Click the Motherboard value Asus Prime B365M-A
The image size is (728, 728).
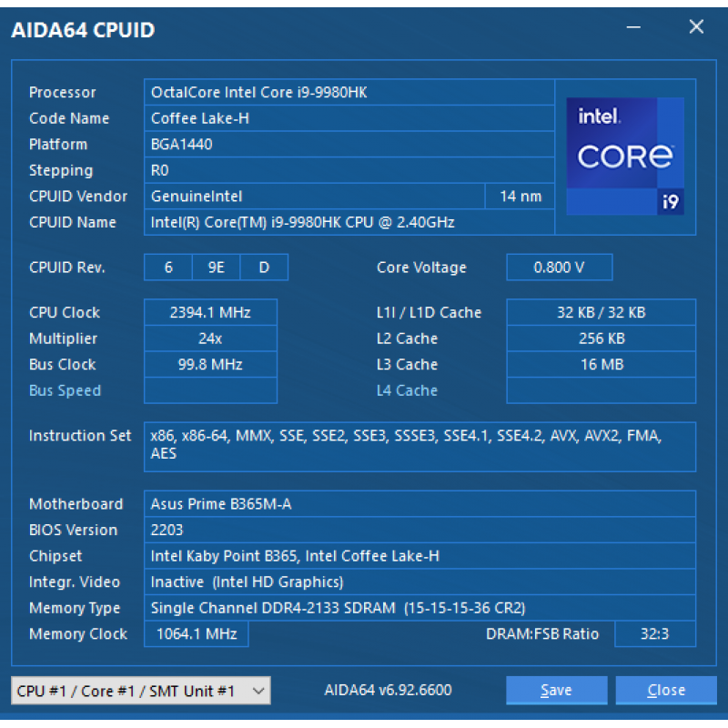(x=420, y=504)
